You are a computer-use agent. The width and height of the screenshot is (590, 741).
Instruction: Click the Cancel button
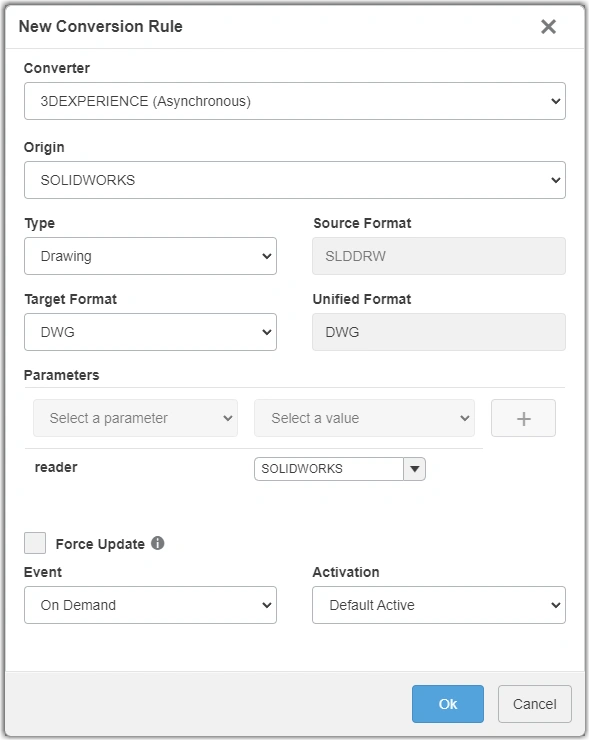pos(535,704)
